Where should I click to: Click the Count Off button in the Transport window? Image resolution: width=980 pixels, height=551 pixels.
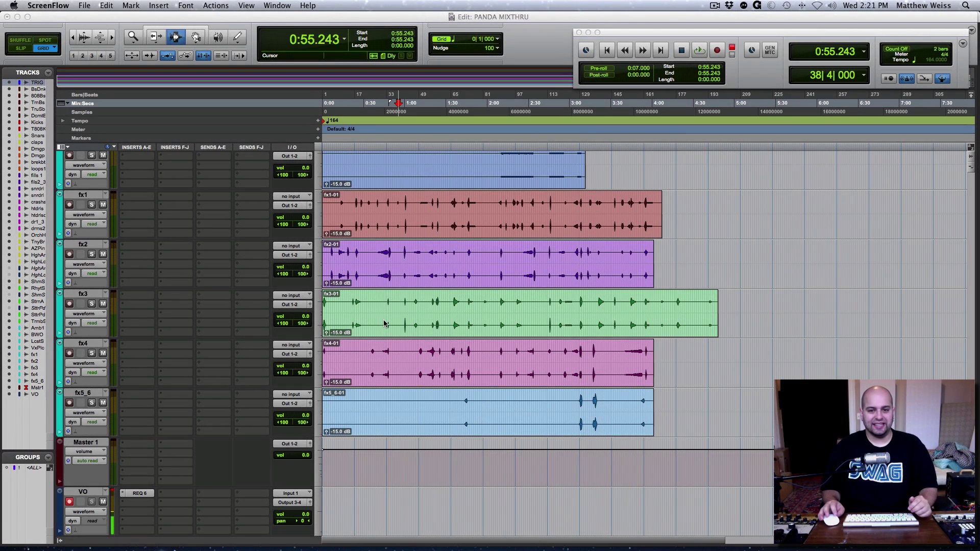tap(896, 49)
